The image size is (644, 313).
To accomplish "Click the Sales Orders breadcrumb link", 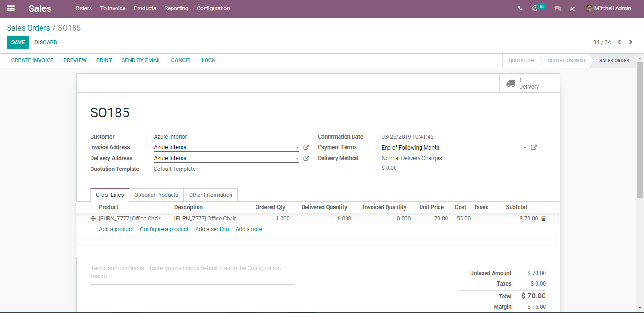I will (x=28, y=28).
